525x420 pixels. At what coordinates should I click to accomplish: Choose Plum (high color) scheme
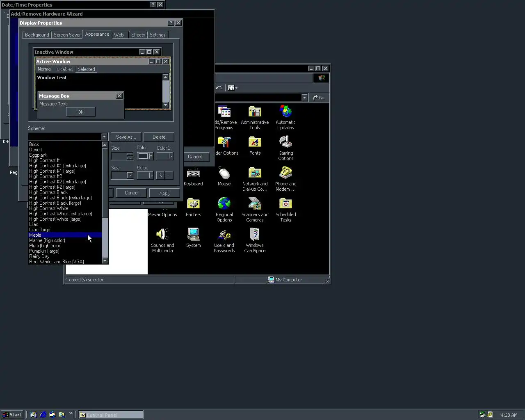tap(65, 246)
